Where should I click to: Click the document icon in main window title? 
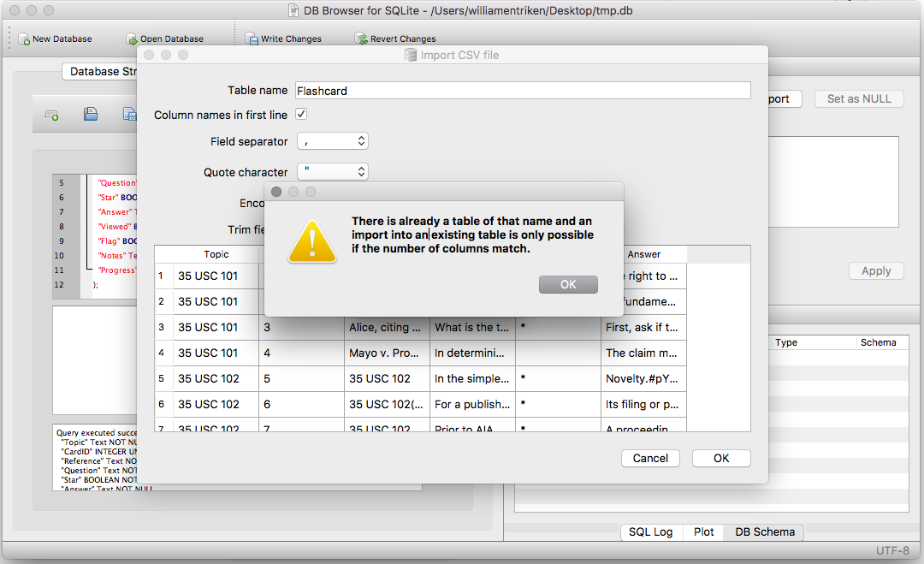coord(293,10)
